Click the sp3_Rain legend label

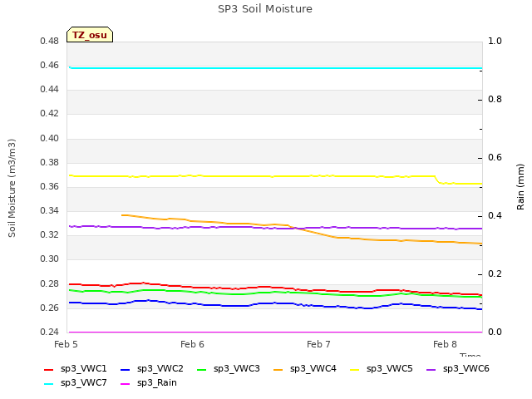[157, 382]
